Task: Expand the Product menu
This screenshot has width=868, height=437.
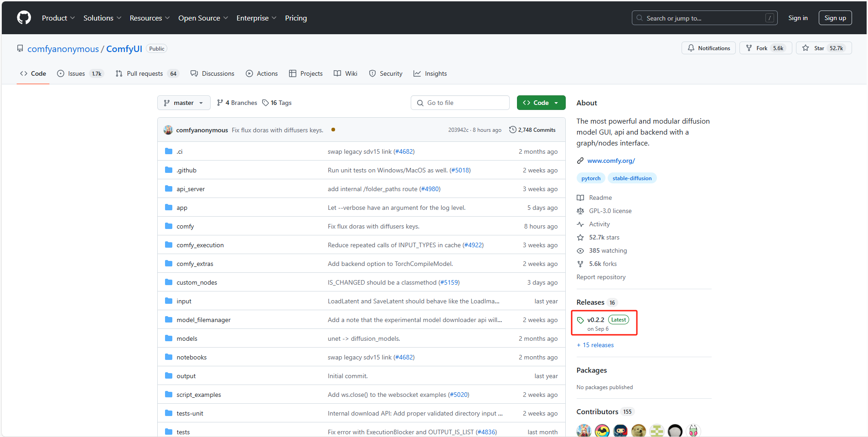Action: tap(58, 18)
